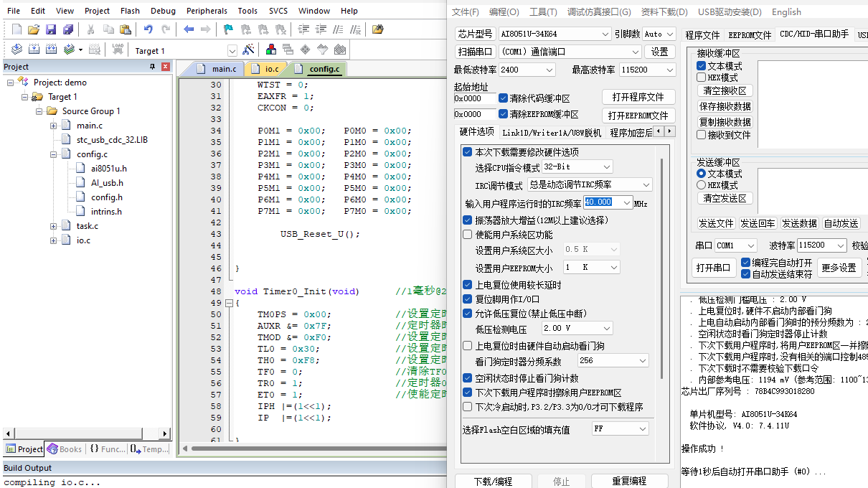
Task: Toggle 振荡器放大增益 checkbox
Action: (468, 220)
